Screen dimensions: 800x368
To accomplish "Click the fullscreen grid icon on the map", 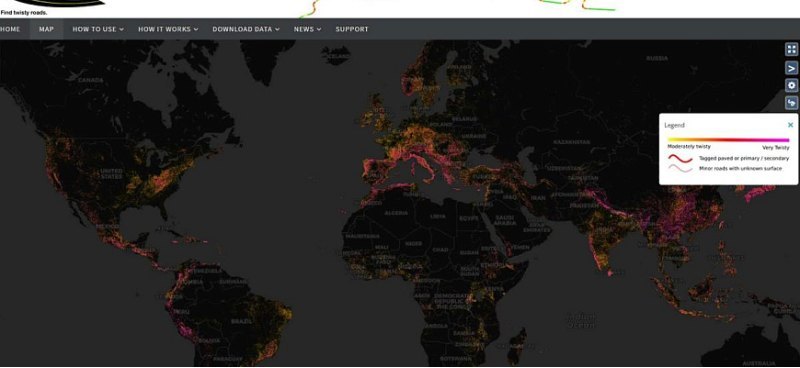I will pyautogui.click(x=791, y=50).
